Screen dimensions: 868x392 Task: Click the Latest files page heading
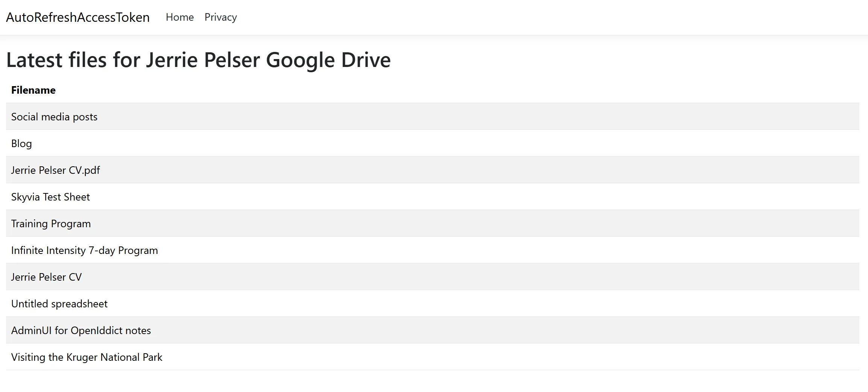tap(198, 59)
